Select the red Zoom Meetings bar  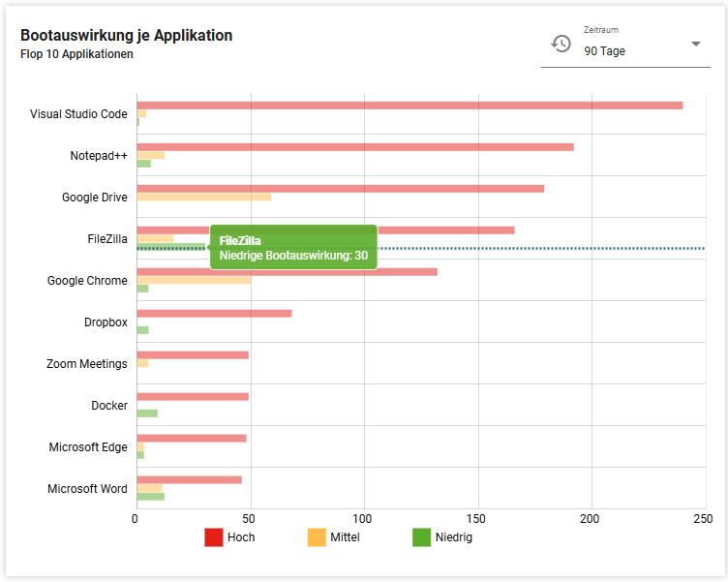click(x=192, y=354)
